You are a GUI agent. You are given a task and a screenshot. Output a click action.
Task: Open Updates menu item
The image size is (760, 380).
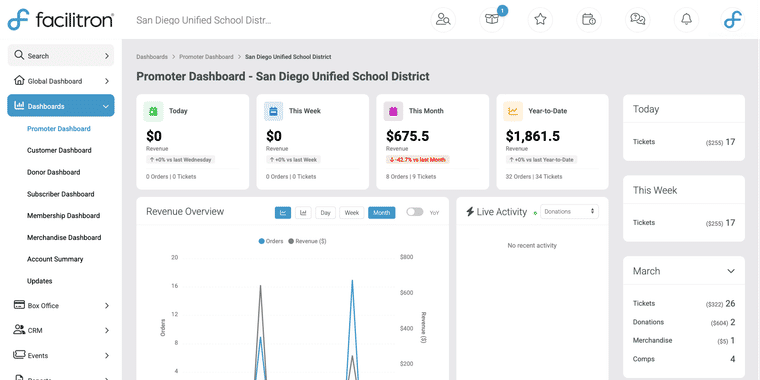pos(39,281)
